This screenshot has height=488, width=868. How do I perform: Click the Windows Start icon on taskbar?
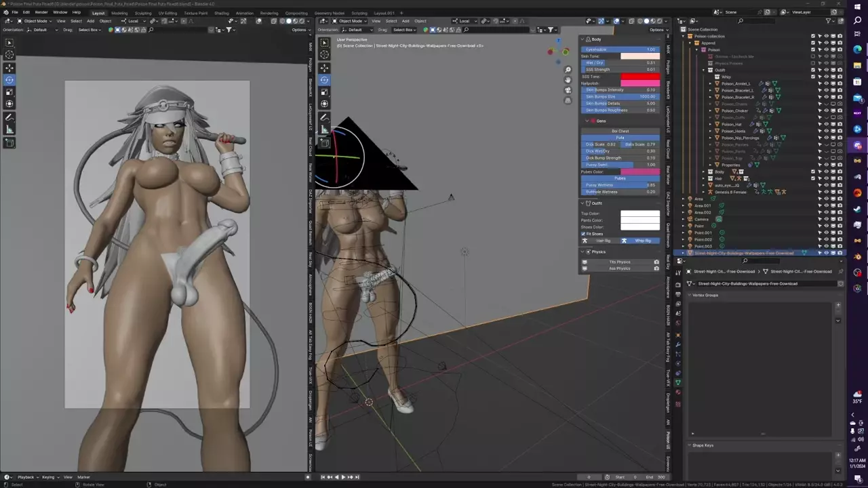(858, 6)
